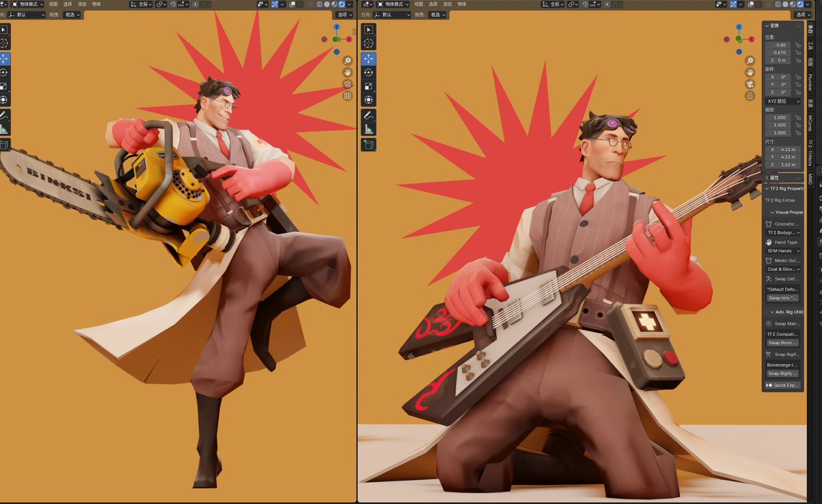This screenshot has width=822, height=504.
Task: Toggle lock on location Z 0 m
Action: click(798, 60)
